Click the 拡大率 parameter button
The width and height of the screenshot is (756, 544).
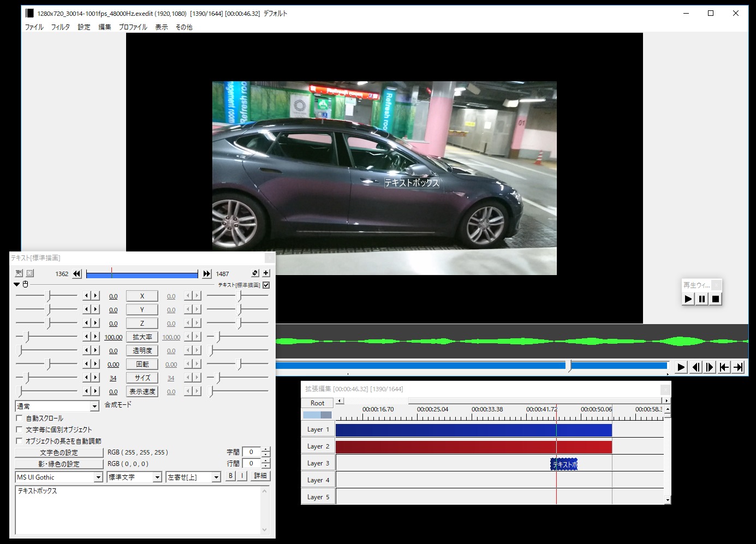[142, 337]
